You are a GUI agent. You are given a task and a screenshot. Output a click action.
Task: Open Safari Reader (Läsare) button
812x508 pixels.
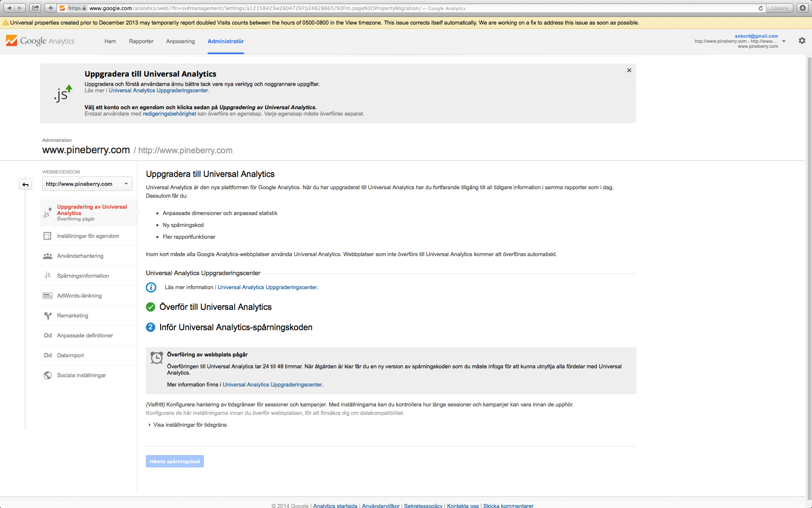click(x=779, y=8)
